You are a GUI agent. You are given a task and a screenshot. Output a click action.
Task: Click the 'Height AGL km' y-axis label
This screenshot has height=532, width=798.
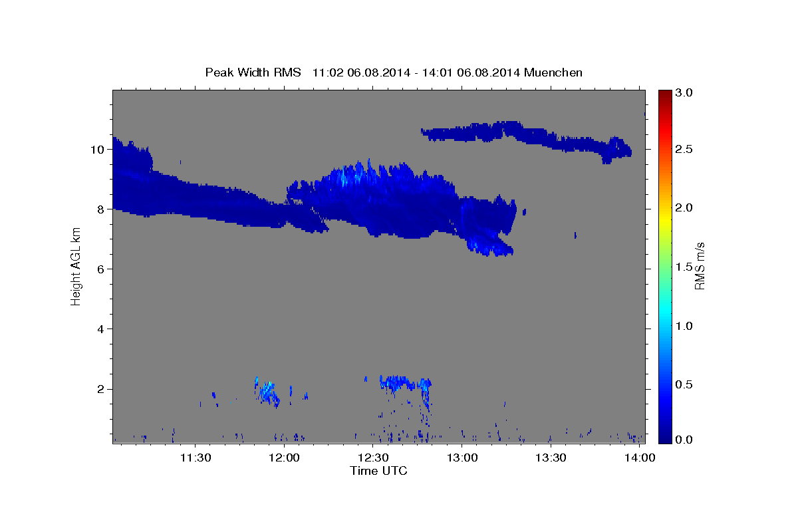[x=76, y=266]
